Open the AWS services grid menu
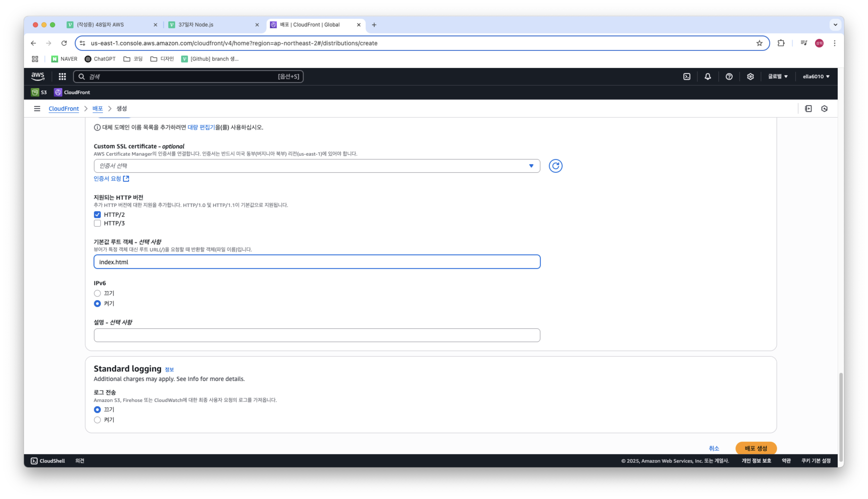 pos(62,76)
